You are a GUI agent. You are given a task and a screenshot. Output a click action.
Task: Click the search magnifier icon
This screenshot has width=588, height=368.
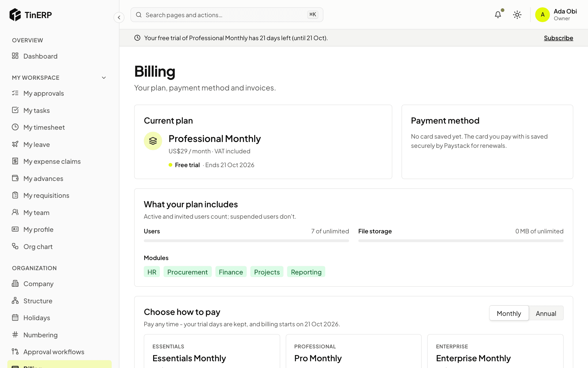139,15
